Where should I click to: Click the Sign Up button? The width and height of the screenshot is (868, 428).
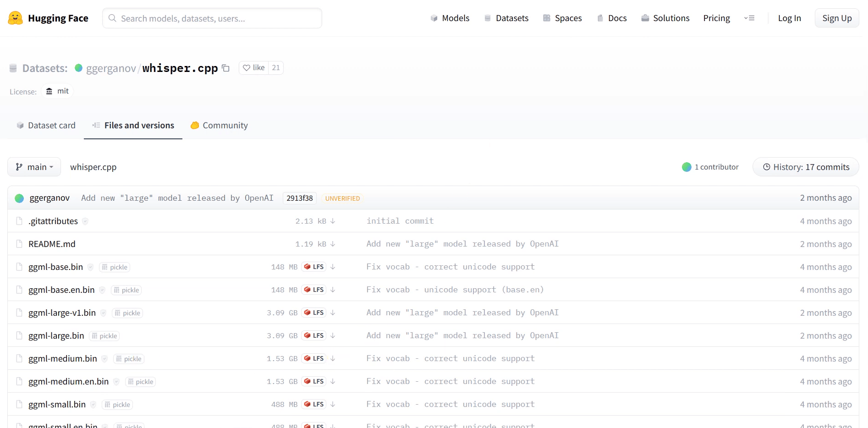pyautogui.click(x=837, y=18)
